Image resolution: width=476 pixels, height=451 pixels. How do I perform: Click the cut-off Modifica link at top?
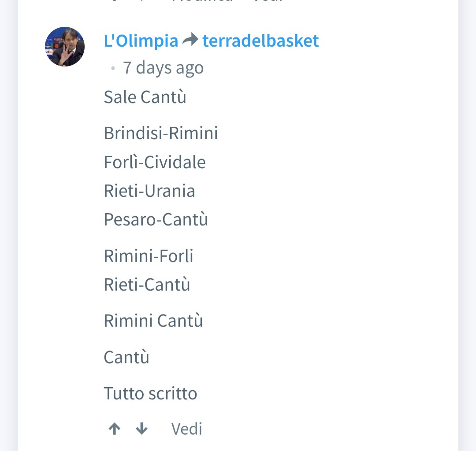point(202,1)
